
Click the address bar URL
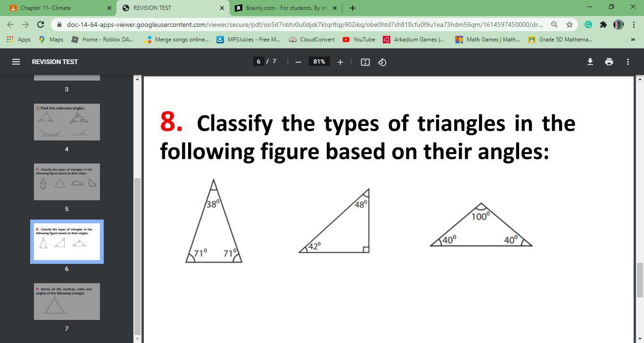point(305,24)
